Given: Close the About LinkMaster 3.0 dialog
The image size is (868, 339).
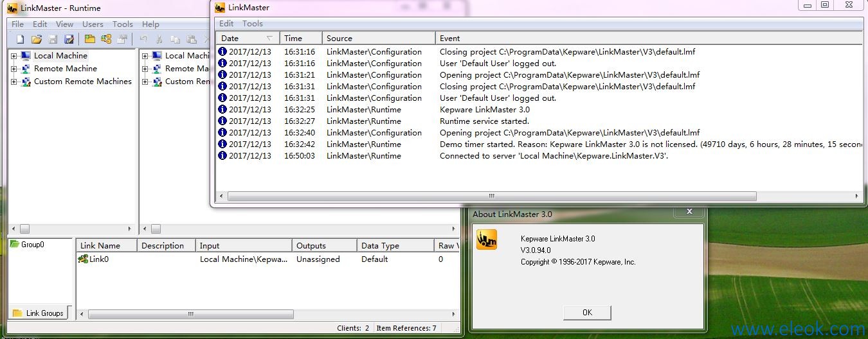Looking at the screenshot, I should tap(689, 211).
